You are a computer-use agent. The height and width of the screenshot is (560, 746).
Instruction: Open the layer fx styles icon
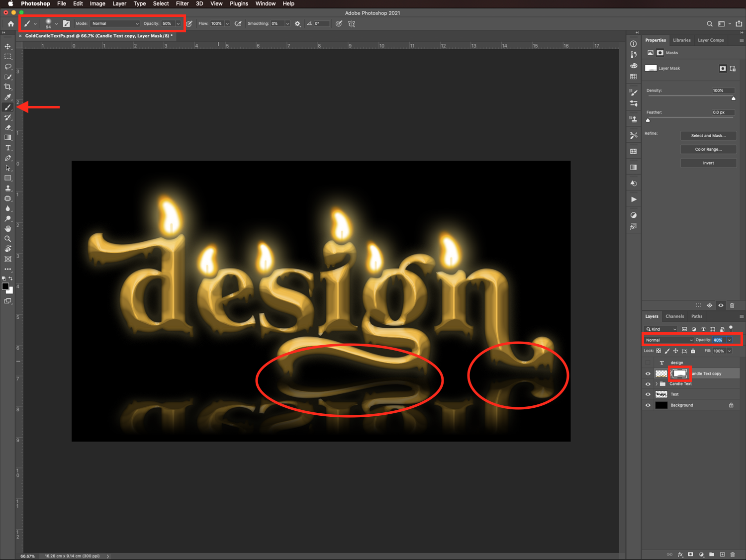tap(680, 554)
